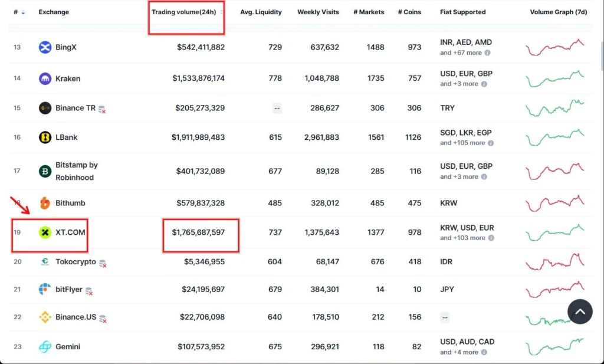Click the Bitstamp by Robinhood logo

(45, 171)
